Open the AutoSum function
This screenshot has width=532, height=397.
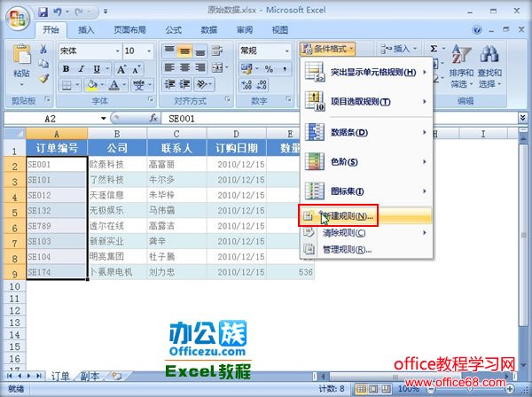click(434, 49)
